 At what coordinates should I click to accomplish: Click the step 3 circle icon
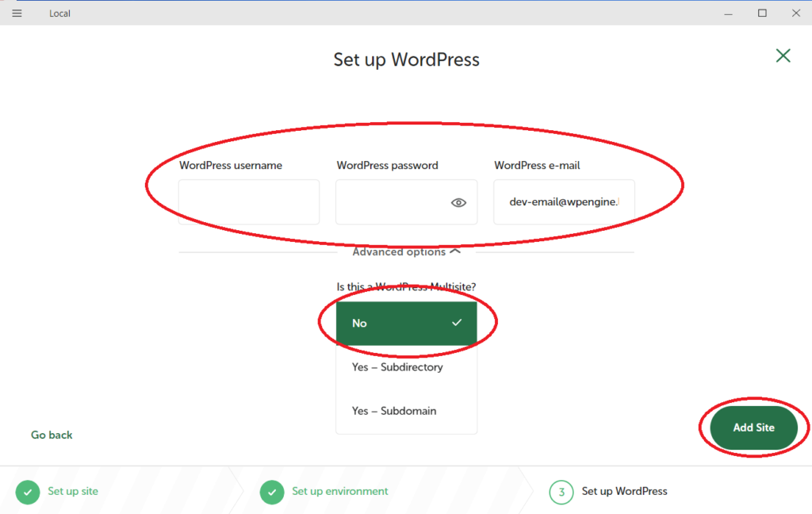[x=561, y=493]
